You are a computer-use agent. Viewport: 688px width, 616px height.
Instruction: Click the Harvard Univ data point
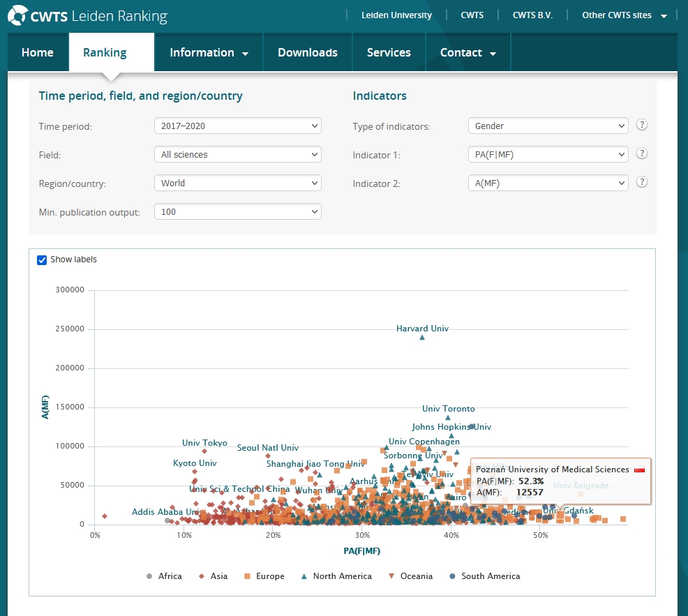[422, 338]
